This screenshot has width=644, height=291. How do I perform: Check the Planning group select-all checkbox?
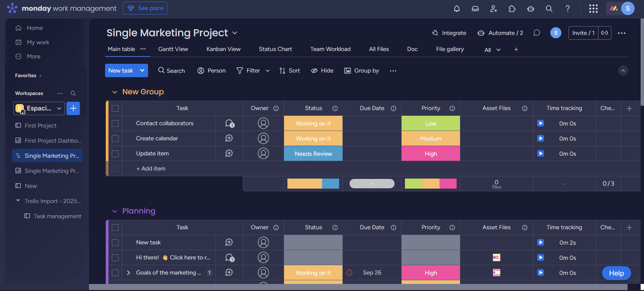115,228
